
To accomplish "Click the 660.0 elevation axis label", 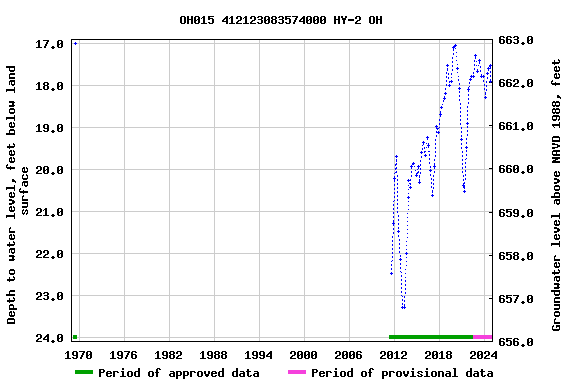I will click(515, 169).
